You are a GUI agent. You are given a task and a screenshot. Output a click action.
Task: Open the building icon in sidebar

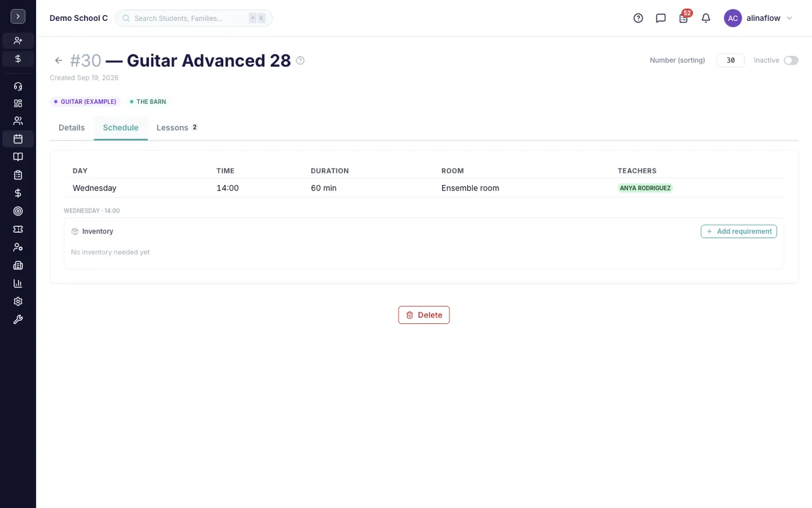pos(18,265)
